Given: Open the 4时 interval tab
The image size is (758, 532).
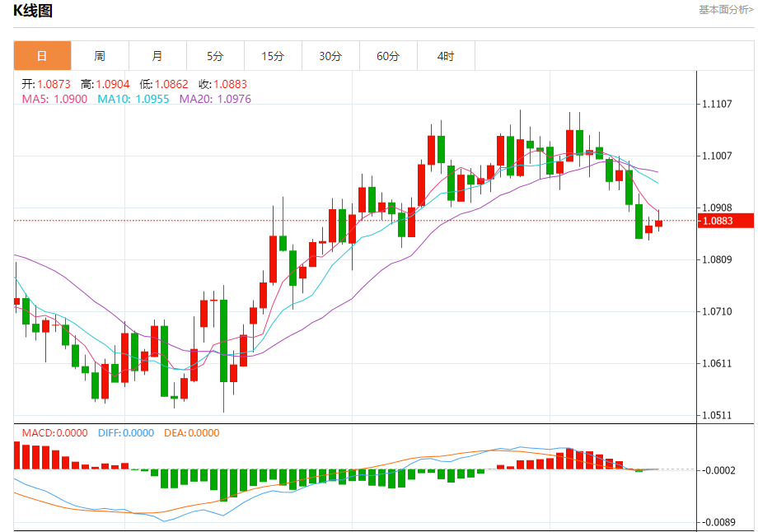Looking at the screenshot, I should pos(446,56).
